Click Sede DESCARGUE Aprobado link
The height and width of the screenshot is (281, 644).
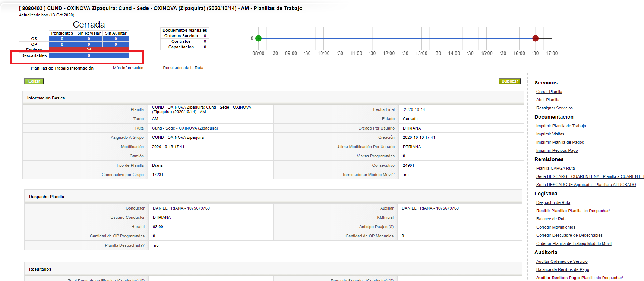[586, 185]
